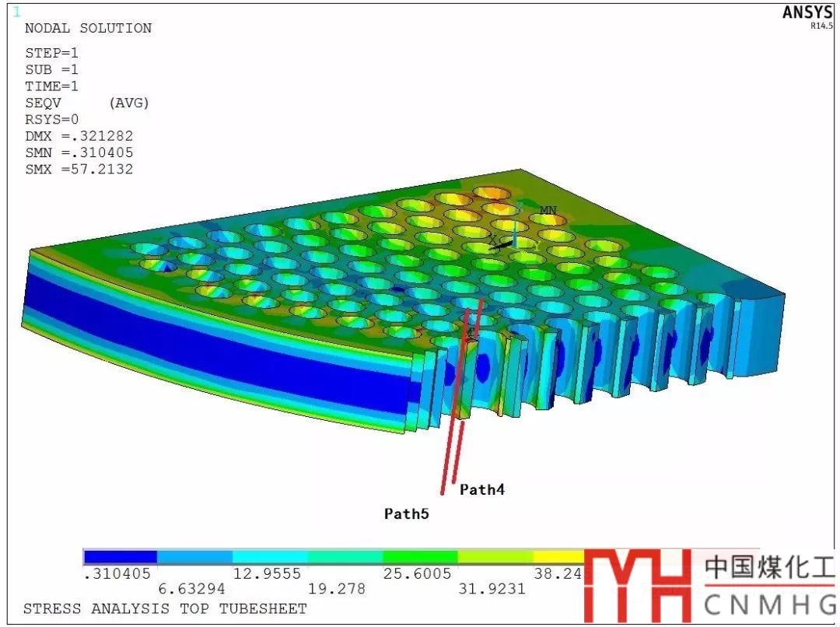
Task: Click the Path4 label
Action: tap(481, 489)
